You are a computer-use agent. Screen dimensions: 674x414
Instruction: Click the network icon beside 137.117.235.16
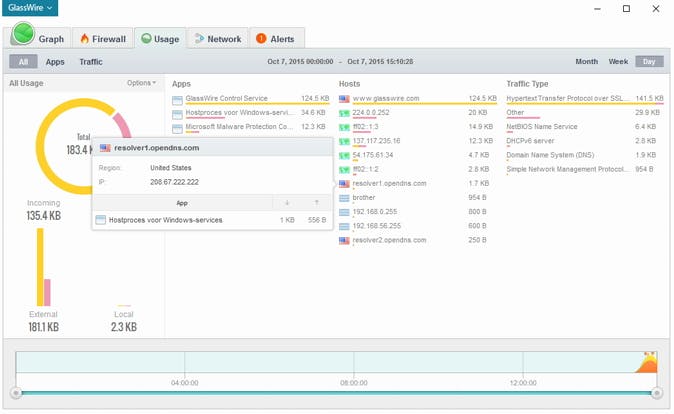(344, 141)
